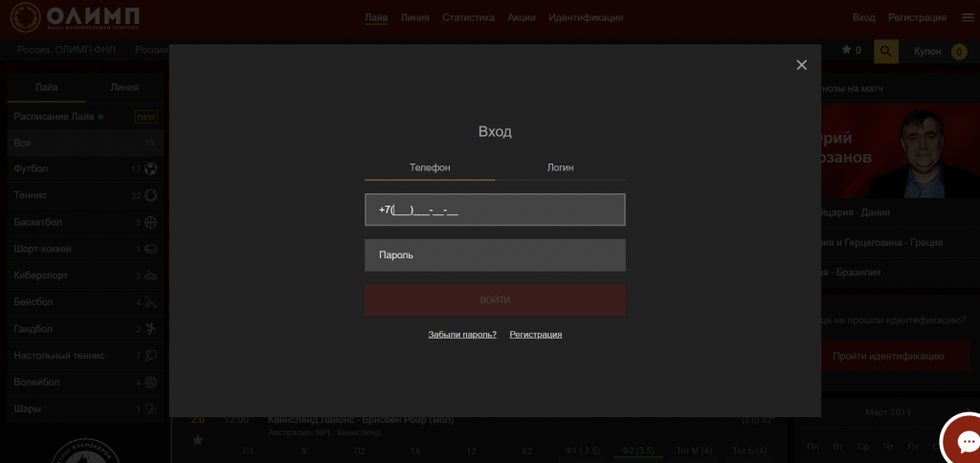Open Статистика in top navigation
The width and height of the screenshot is (980, 463).
469,17
